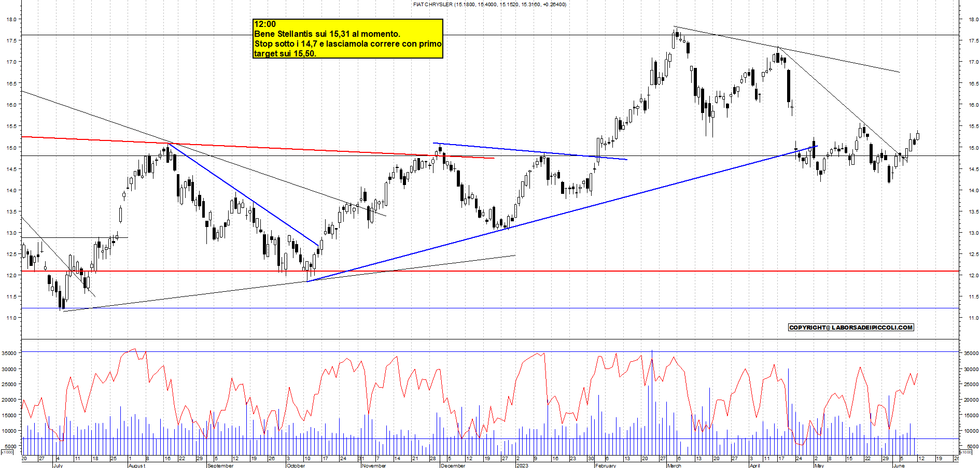Click the 11.5 price label on right axis
Screen dimensions: 980x468
point(973,296)
